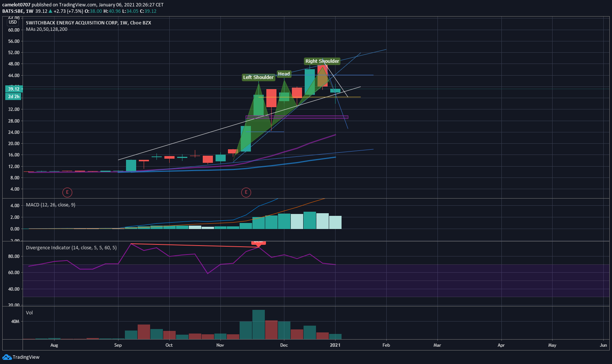
Task: Click the 2d 2h countdown label
Action: click(14, 97)
